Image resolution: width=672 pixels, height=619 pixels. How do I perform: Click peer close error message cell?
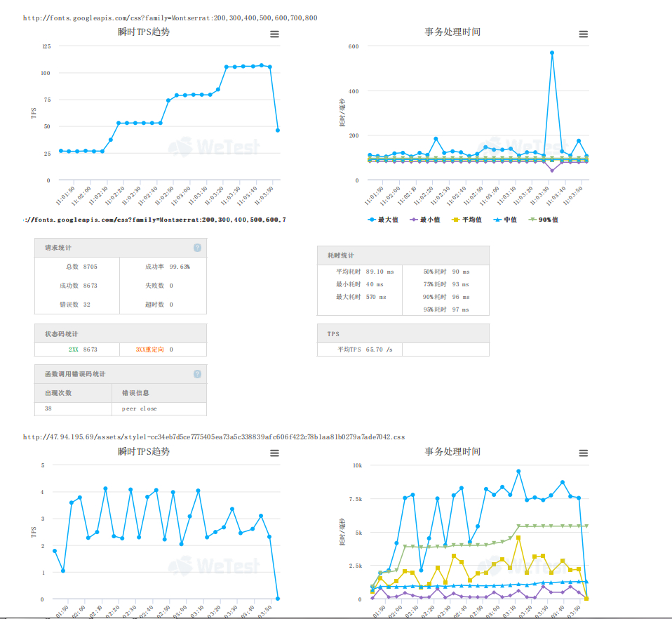click(159, 408)
